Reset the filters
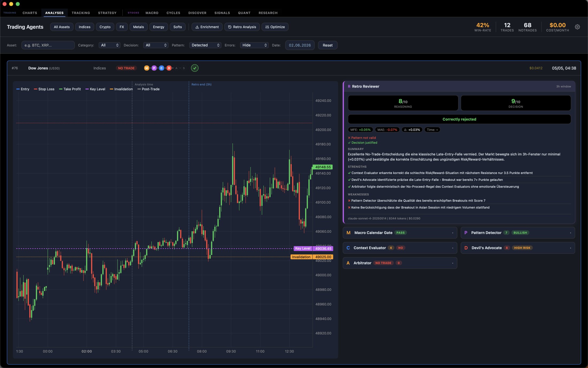Viewport: 588px width, 368px height. click(327, 45)
